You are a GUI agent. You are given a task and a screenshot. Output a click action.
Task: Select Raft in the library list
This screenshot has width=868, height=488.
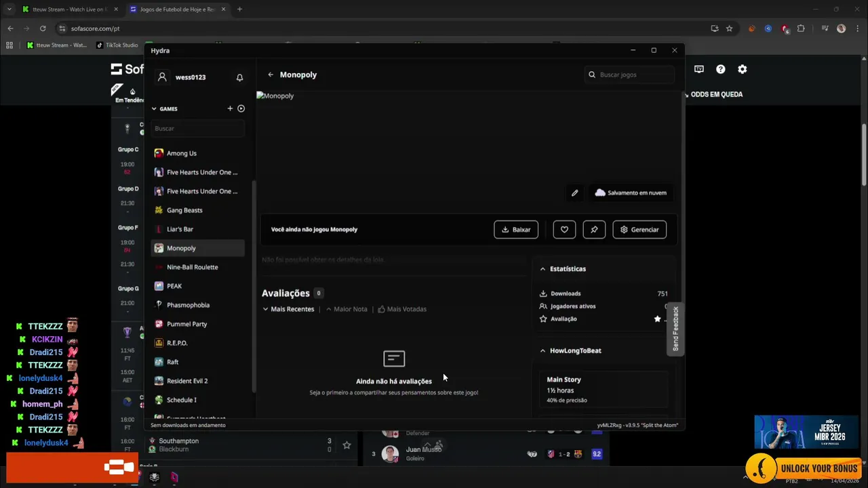(197, 362)
